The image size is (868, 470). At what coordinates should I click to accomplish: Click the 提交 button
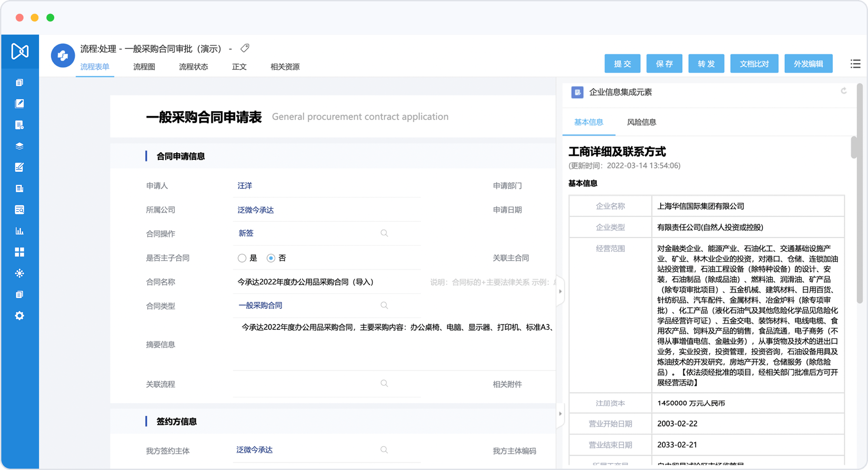[622, 64]
